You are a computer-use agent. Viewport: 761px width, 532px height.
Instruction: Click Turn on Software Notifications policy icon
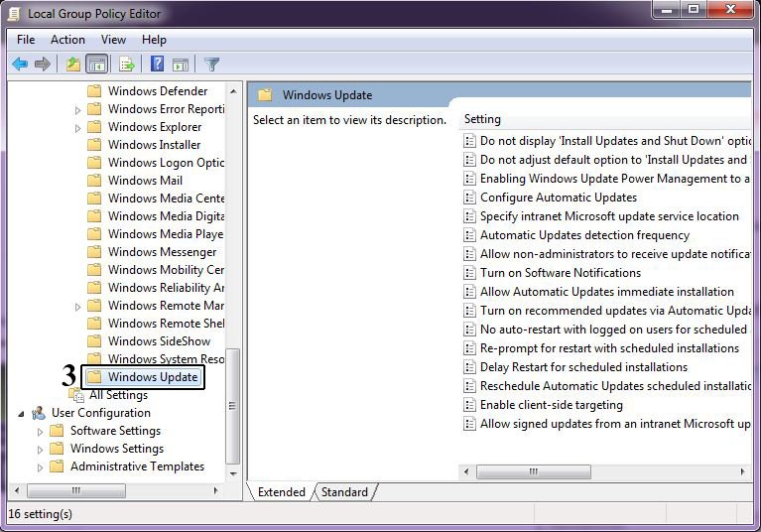(x=469, y=273)
